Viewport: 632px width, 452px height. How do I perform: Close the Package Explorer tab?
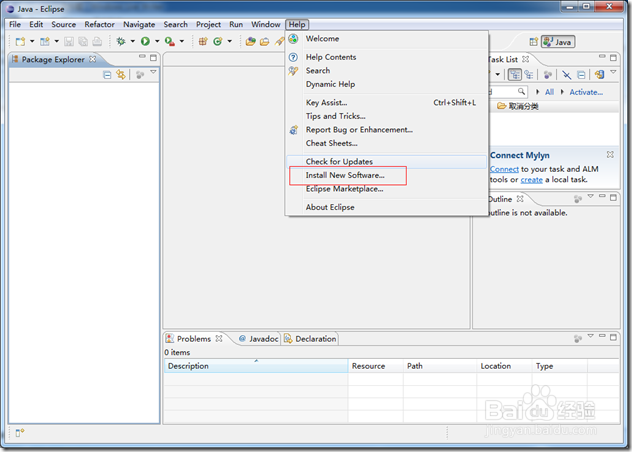pyautogui.click(x=93, y=59)
